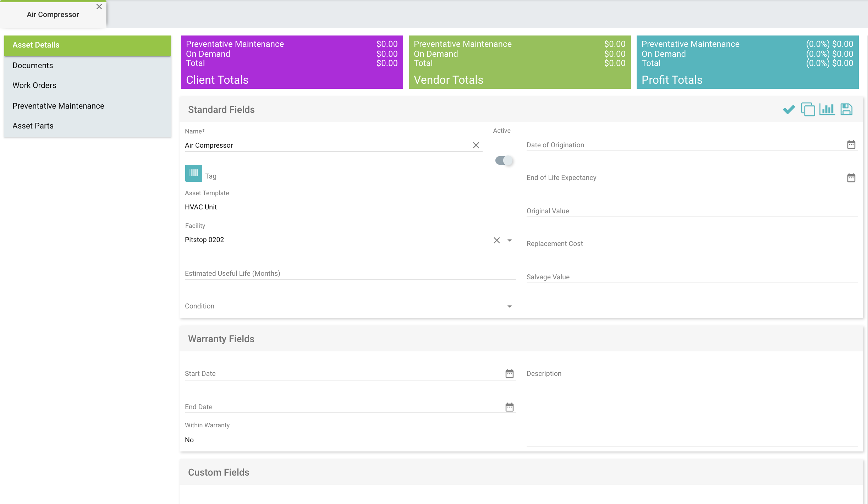Click the save floppy disk icon
This screenshot has width=868, height=504.
pos(846,109)
